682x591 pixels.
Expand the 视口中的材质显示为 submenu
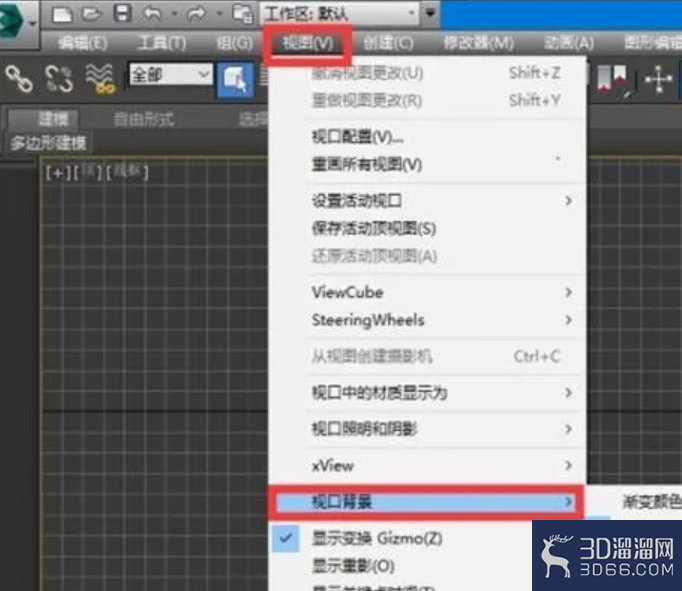(427, 393)
